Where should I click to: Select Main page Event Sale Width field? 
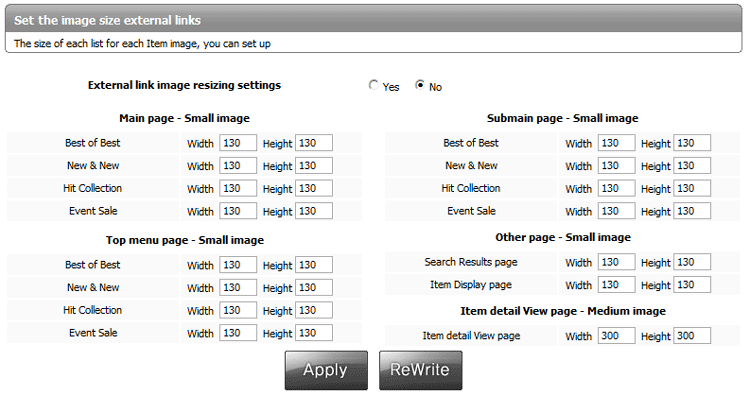click(238, 211)
